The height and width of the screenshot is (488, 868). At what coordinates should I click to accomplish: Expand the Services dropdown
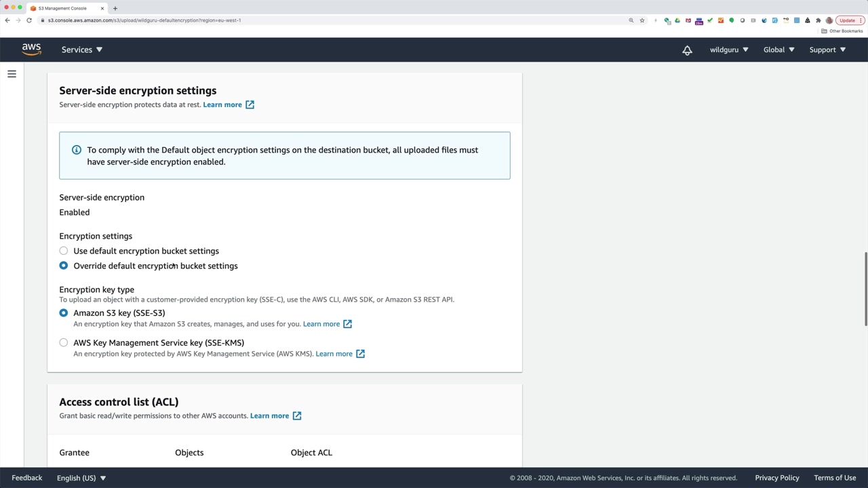[81, 49]
